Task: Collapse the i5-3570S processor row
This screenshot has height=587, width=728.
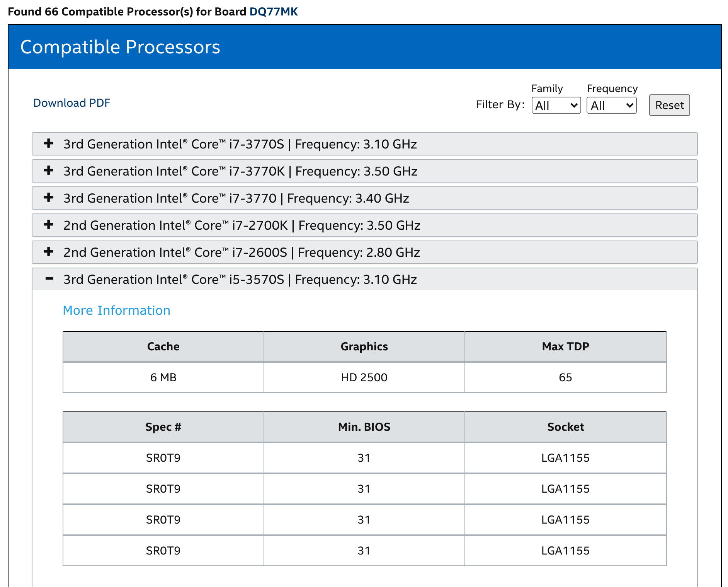Action: (364, 279)
